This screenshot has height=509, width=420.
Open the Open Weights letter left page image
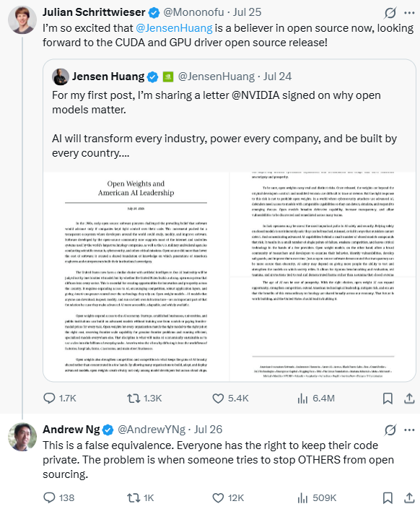coord(136,277)
